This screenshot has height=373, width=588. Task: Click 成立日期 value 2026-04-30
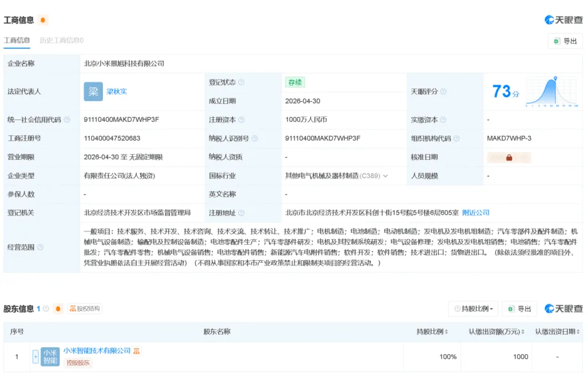point(303,101)
